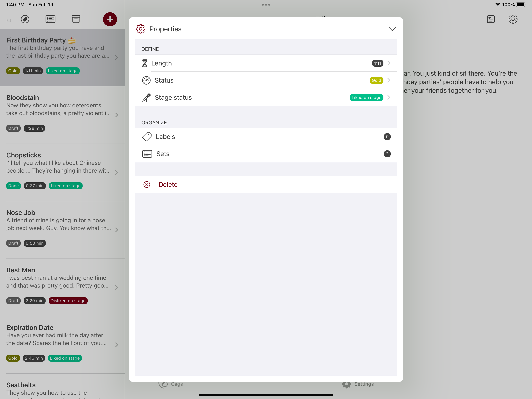Click the red Delete circle-x icon
The image size is (532, 399).
coord(147,184)
